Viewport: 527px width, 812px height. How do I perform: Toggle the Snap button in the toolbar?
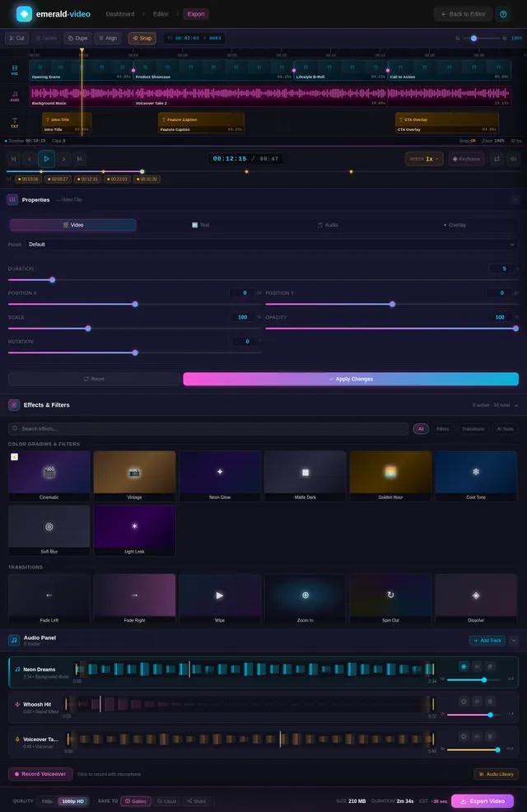point(142,39)
